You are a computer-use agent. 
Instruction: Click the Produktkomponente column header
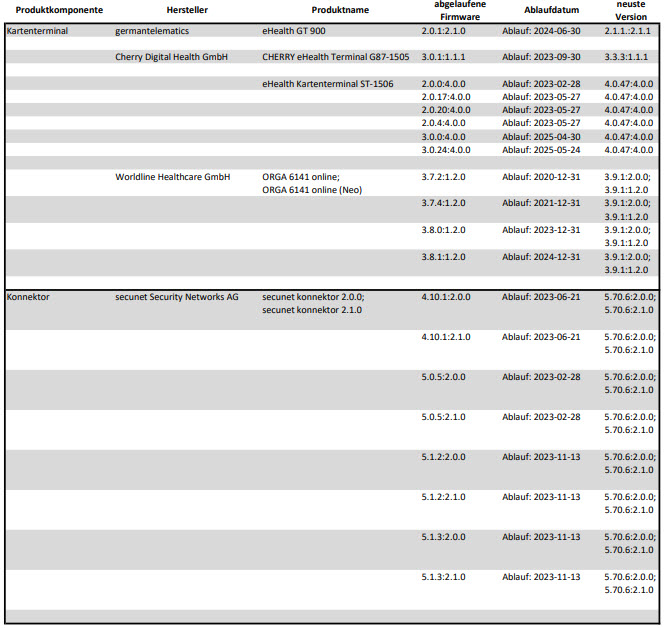pos(59,10)
